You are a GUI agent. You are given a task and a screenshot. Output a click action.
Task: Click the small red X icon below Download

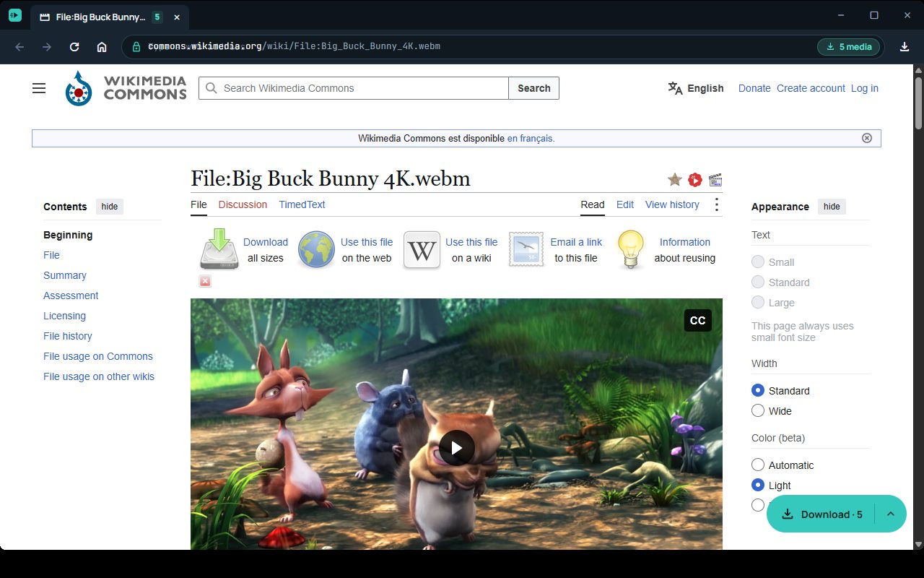[x=205, y=281]
